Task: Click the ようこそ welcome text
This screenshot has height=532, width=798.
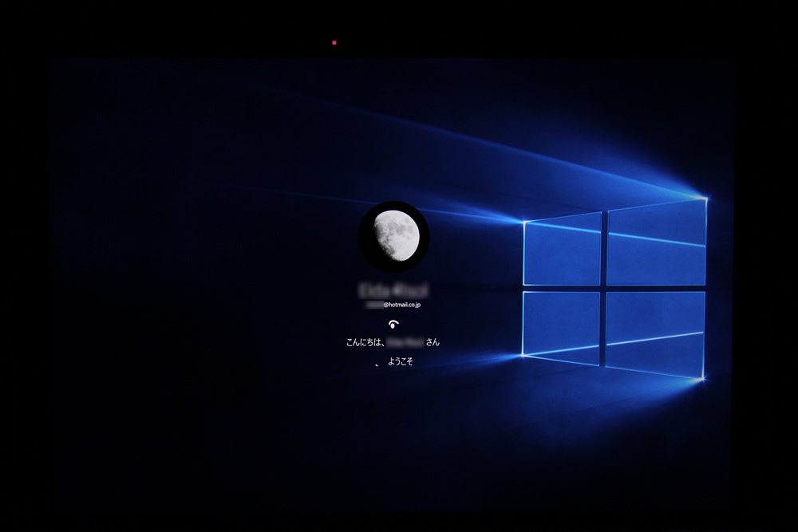Action: 401,361
